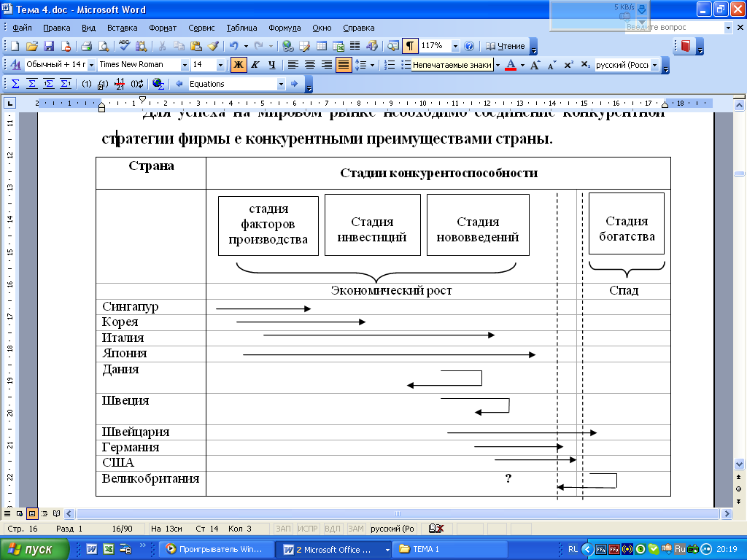747x560 pixels.
Task: Open the Правка menu
Action: pos(57,28)
